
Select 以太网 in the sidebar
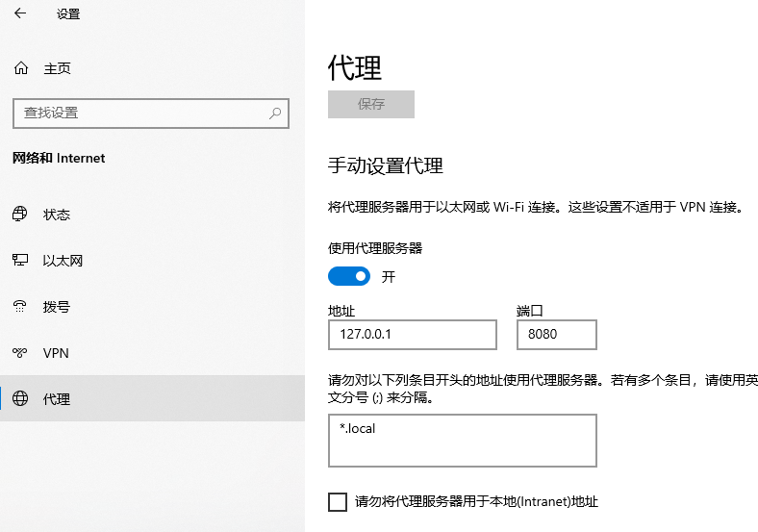coord(63,261)
